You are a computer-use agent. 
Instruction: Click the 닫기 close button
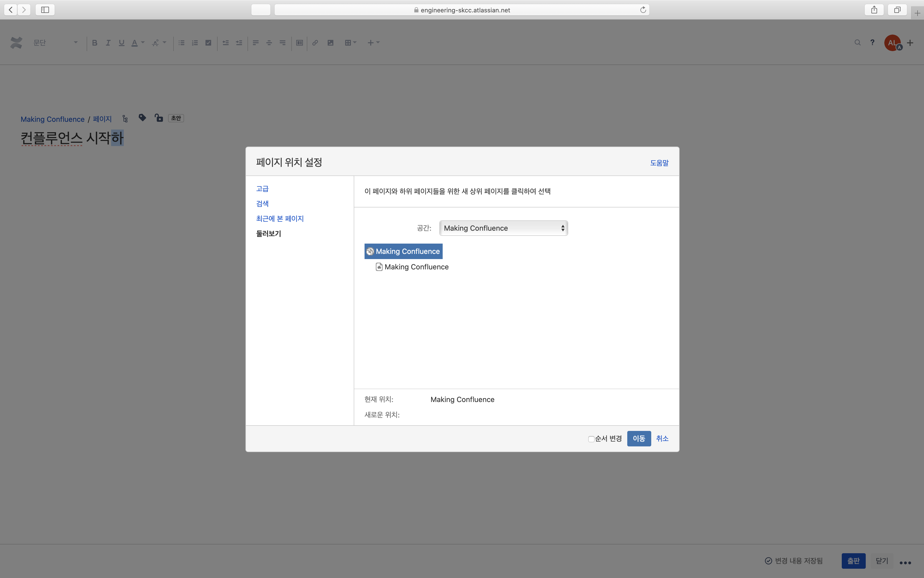[x=882, y=561]
